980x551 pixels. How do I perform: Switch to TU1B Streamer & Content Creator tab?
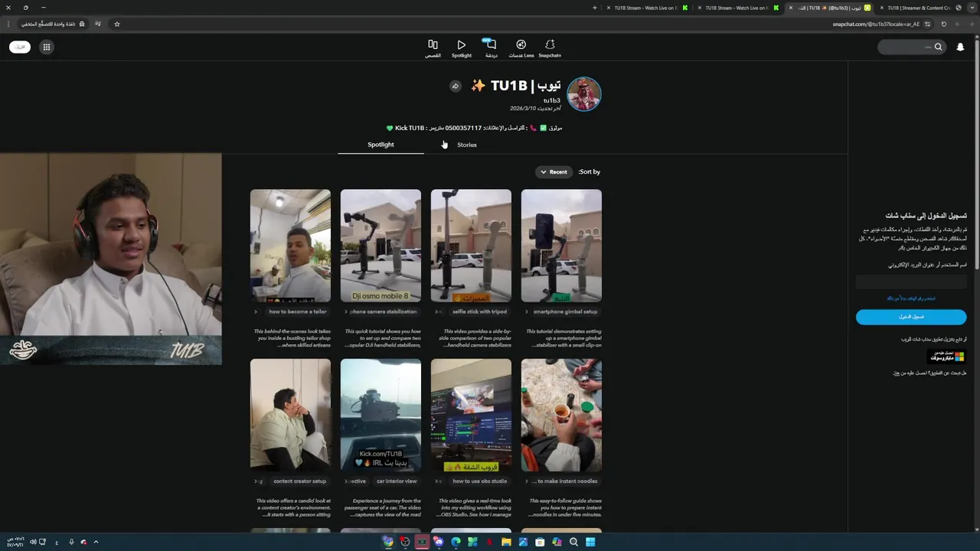click(919, 8)
